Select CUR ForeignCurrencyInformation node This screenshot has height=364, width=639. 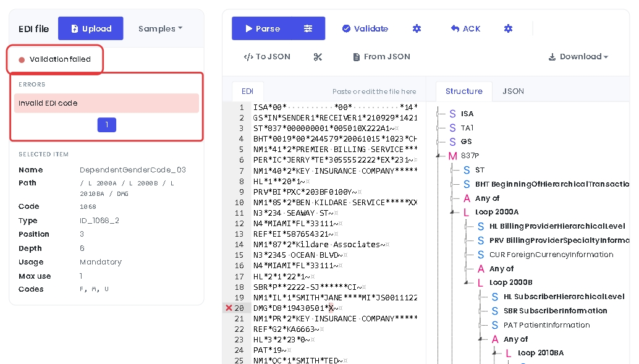(551, 255)
